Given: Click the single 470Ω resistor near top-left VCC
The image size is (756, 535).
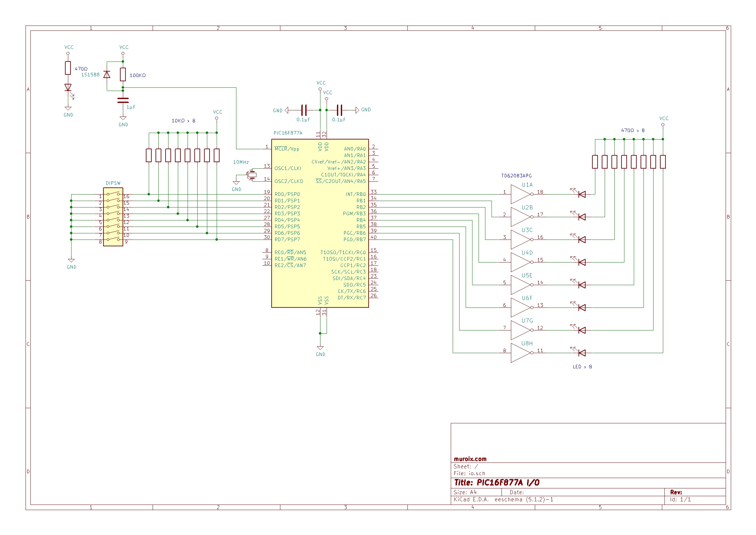Looking at the screenshot, I should (x=68, y=68).
